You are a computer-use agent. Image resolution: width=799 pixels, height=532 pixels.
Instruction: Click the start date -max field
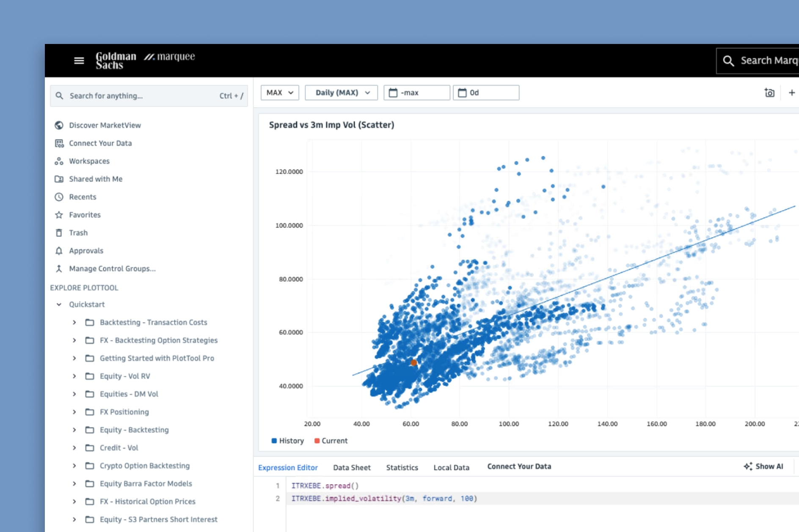coord(417,93)
